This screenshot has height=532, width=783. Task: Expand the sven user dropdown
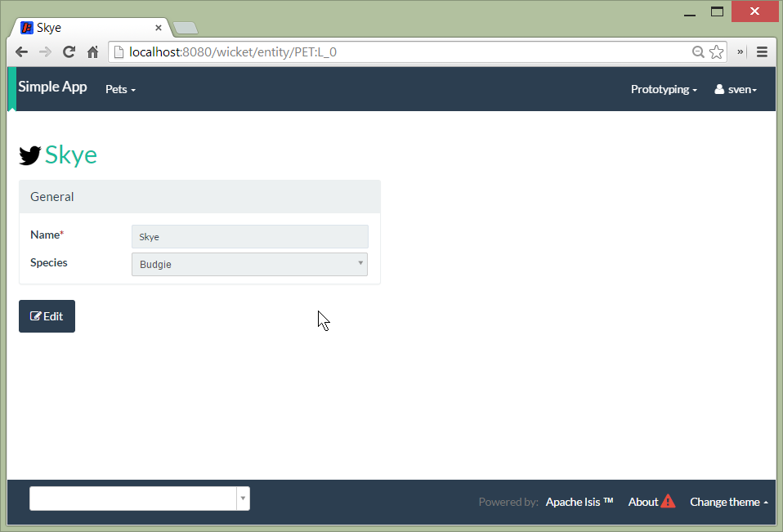(736, 89)
